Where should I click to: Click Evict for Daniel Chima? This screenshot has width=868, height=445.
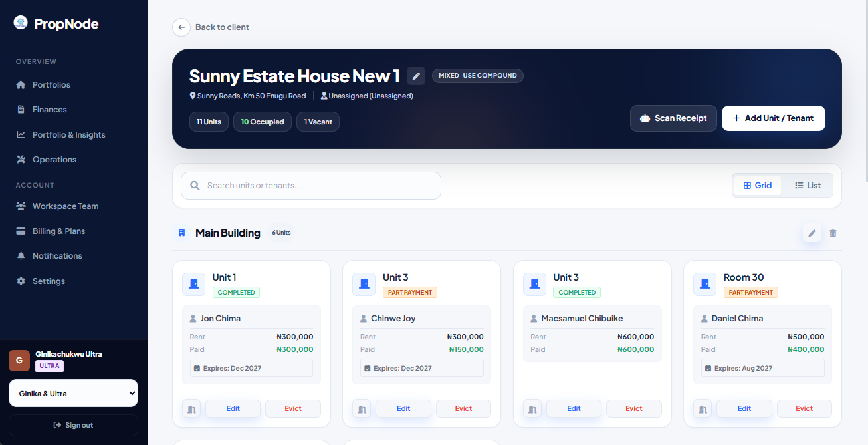click(x=804, y=408)
